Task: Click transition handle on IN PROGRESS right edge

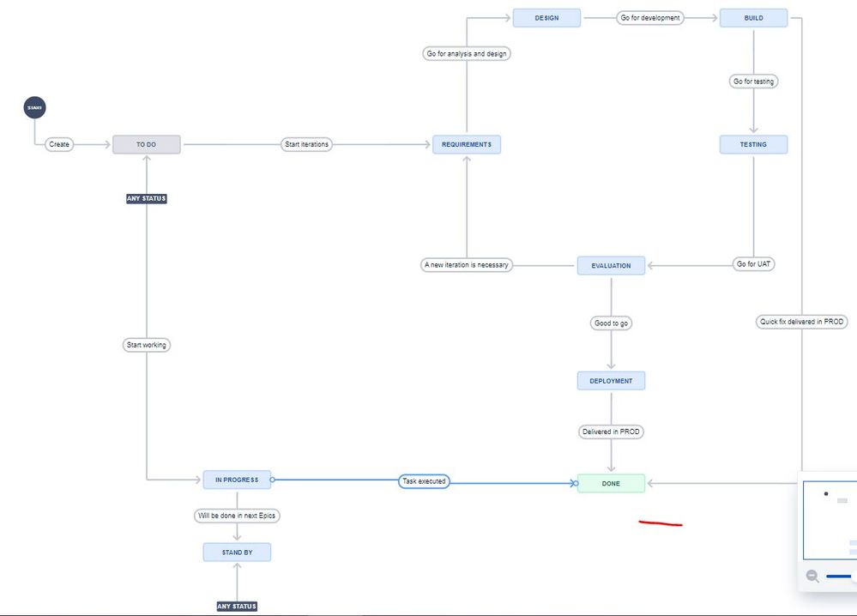Action: pyautogui.click(x=272, y=480)
